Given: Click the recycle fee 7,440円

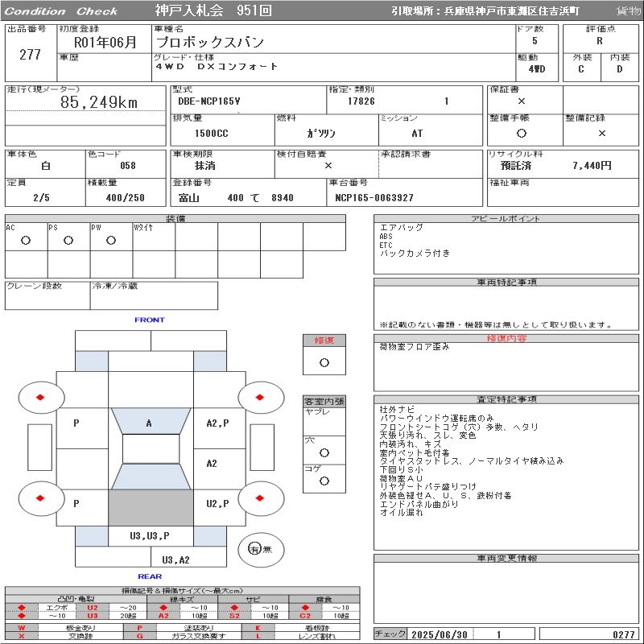Looking at the screenshot, I should click(592, 166).
